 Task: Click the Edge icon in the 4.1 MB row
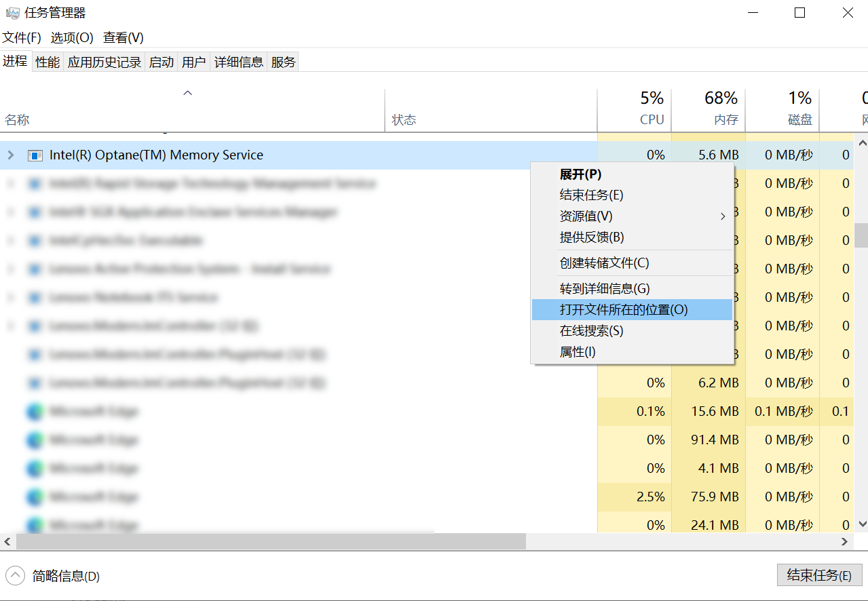(x=35, y=469)
